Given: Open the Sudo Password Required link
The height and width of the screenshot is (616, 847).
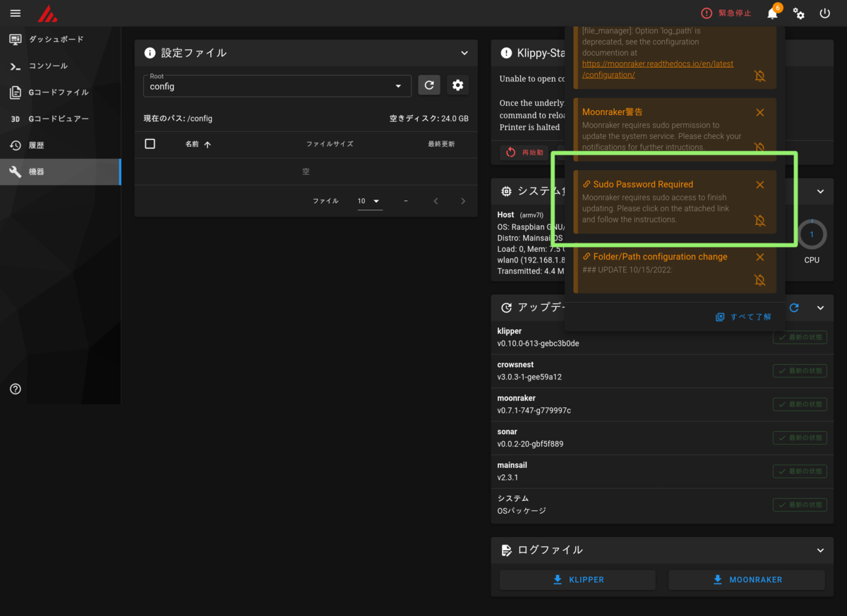Looking at the screenshot, I should (637, 184).
